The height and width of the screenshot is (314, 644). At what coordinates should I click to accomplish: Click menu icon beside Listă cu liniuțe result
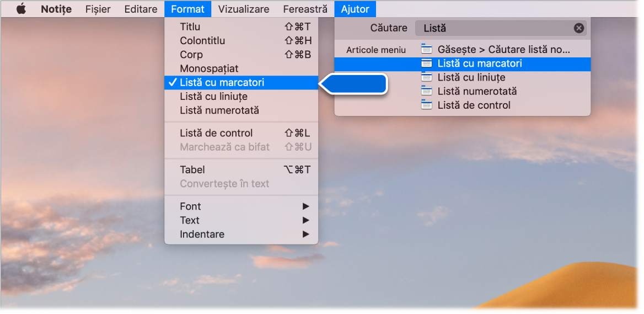click(427, 77)
